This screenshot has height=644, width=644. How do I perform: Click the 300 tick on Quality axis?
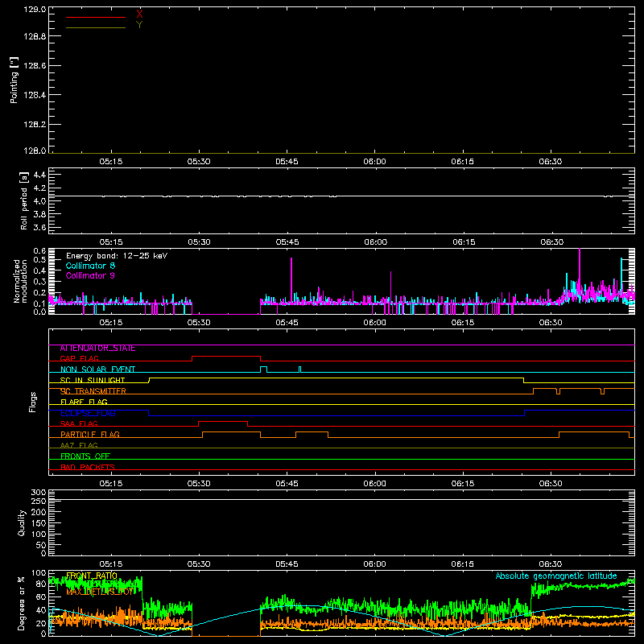(x=39, y=492)
